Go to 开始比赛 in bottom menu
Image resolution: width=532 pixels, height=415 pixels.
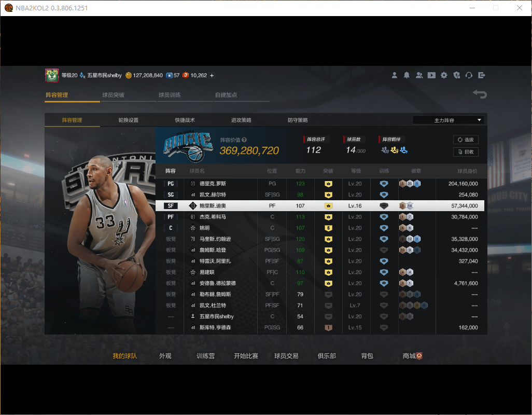pyautogui.click(x=246, y=356)
